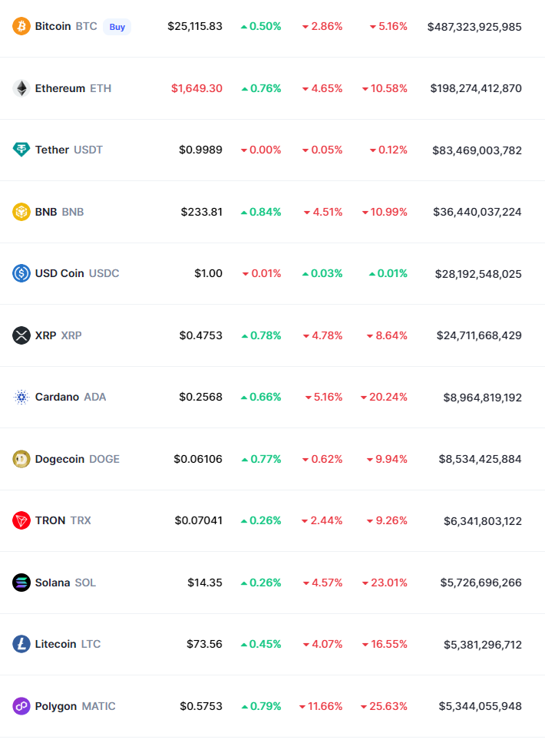Click Cardano's market cap value $8,964,819,192
Viewport: 545px width, 756px height.
(x=482, y=398)
